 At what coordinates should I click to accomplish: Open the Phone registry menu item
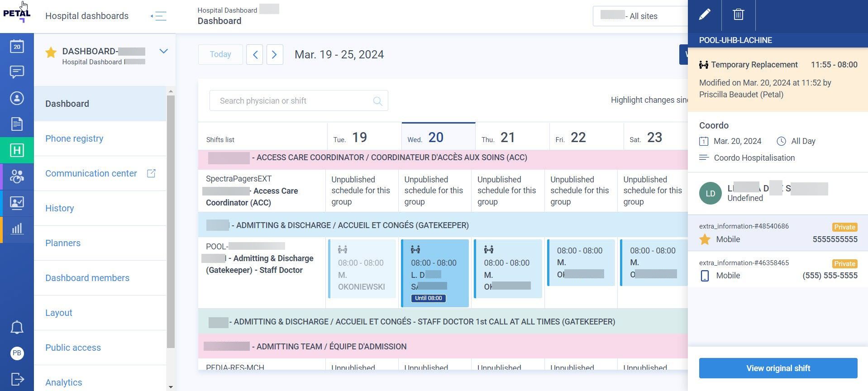74,138
